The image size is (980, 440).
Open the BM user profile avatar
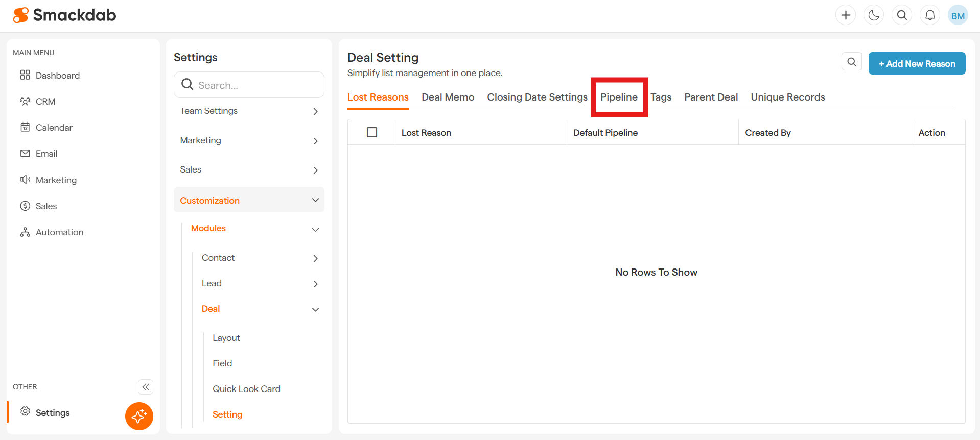[x=958, y=15]
